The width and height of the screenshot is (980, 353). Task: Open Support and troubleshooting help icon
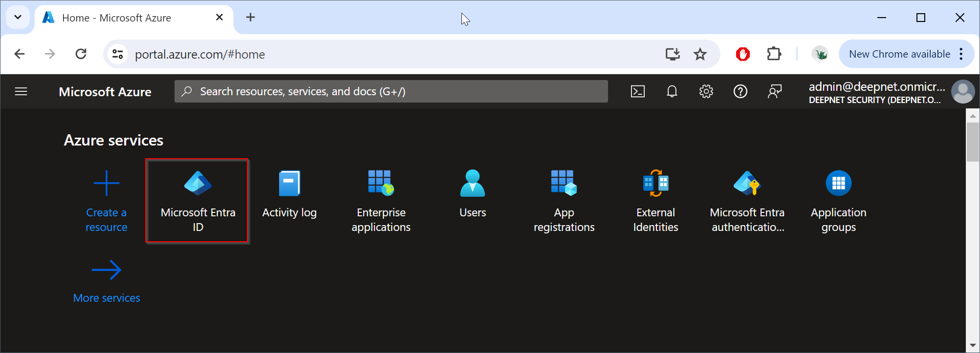[x=740, y=91]
